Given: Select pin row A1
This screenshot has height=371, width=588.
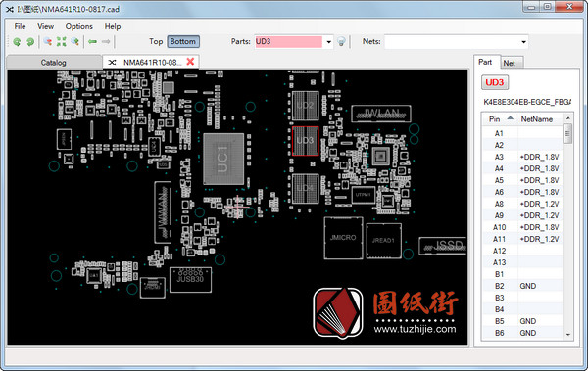Looking at the screenshot, I should 522,133.
